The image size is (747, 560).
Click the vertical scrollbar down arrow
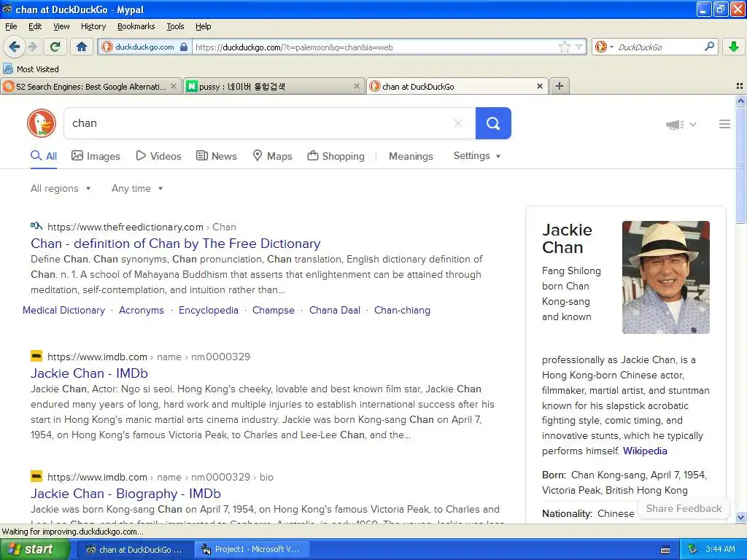coord(740,517)
